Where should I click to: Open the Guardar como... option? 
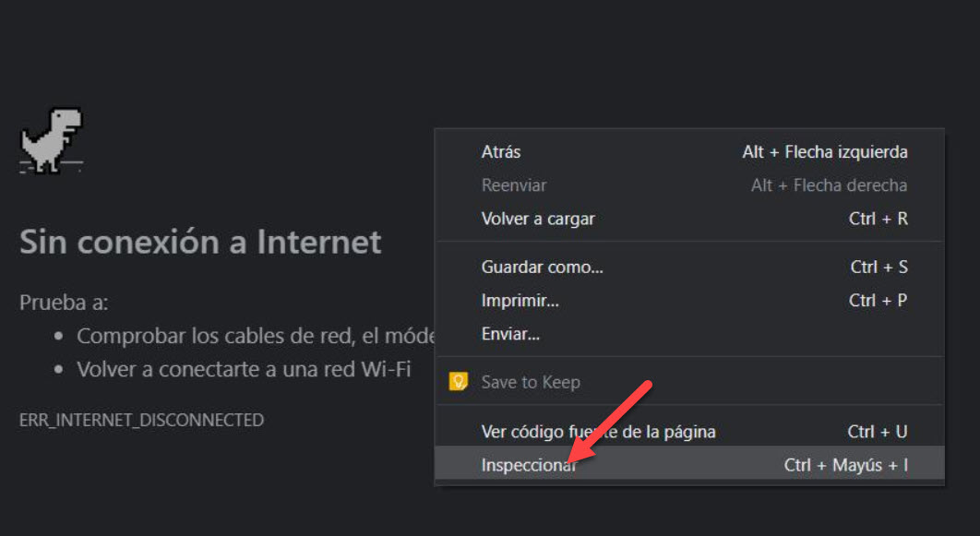coord(542,268)
